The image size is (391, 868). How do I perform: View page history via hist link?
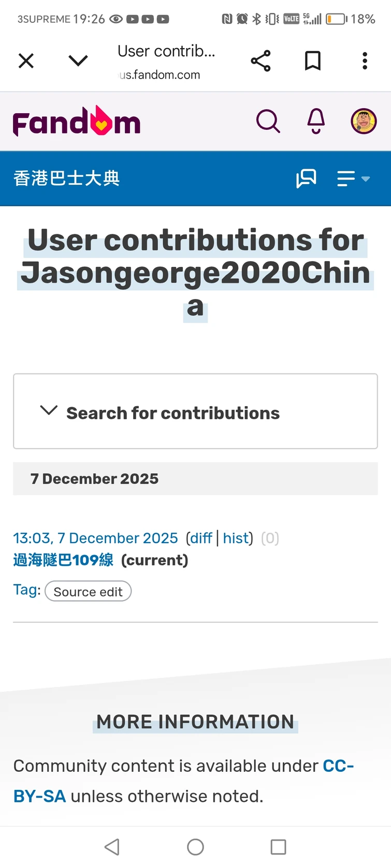coord(236,538)
